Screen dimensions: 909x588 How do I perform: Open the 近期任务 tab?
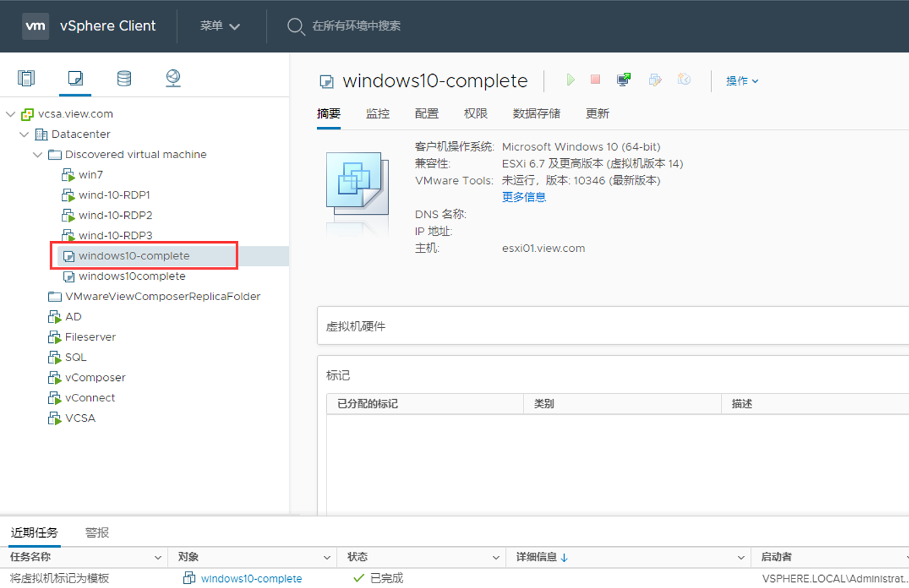click(x=34, y=532)
